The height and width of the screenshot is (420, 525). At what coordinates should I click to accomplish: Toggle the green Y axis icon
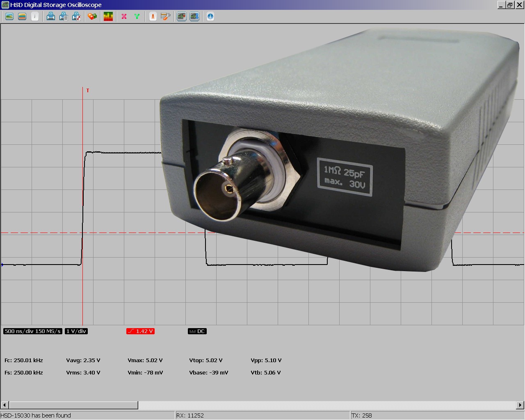point(137,16)
